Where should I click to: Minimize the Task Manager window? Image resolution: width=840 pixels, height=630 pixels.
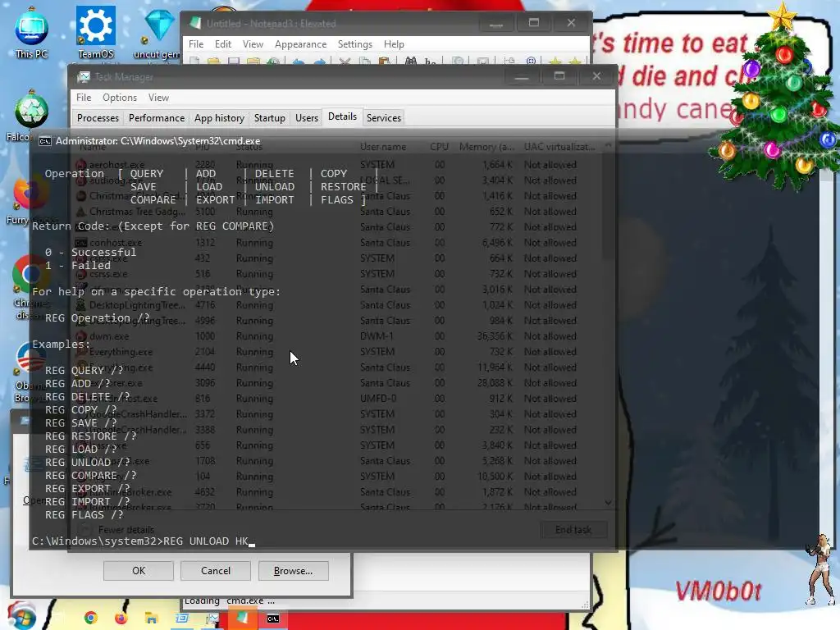[x=521, y=76]
